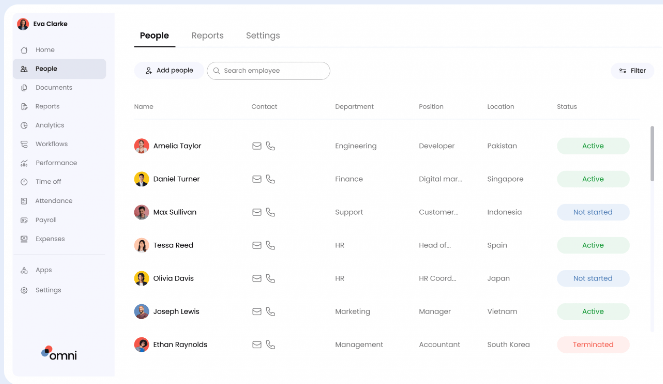Click the Home icon in sidebar
The image size is (663, 384).
tap(24, 50)
